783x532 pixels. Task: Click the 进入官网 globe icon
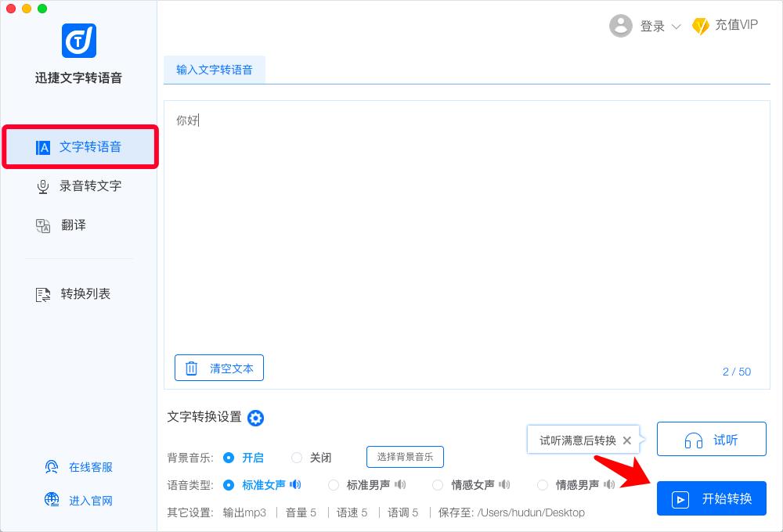pyautogui.click(x=51, y=500)
